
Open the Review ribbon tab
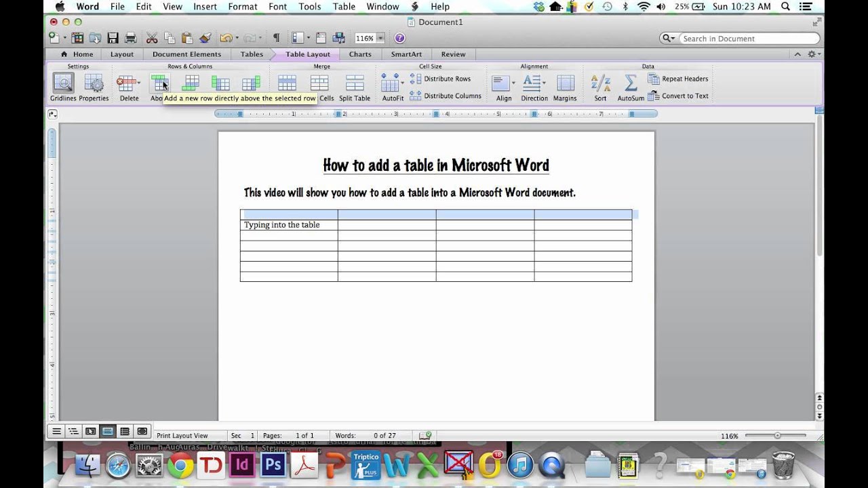[x=453, y=54]
